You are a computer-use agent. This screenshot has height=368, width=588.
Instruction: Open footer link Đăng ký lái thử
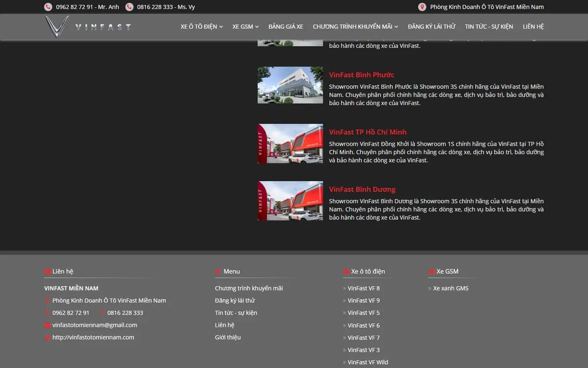point(235,300)
